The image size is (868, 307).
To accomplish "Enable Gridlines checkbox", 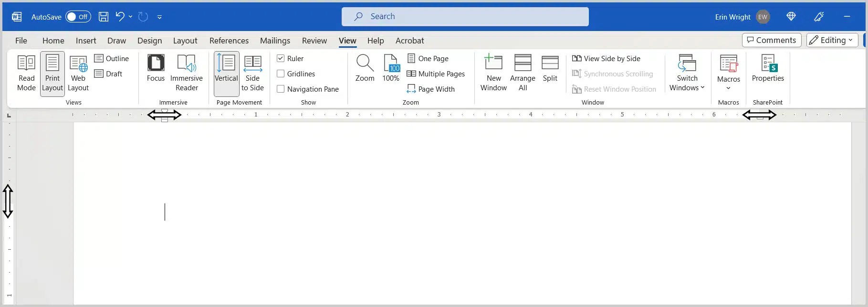I will (281, 74).
